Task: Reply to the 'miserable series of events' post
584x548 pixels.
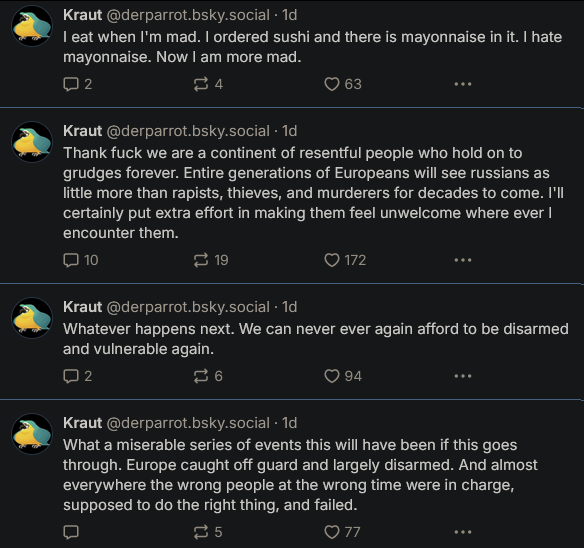Action: [x=71, y=532]
